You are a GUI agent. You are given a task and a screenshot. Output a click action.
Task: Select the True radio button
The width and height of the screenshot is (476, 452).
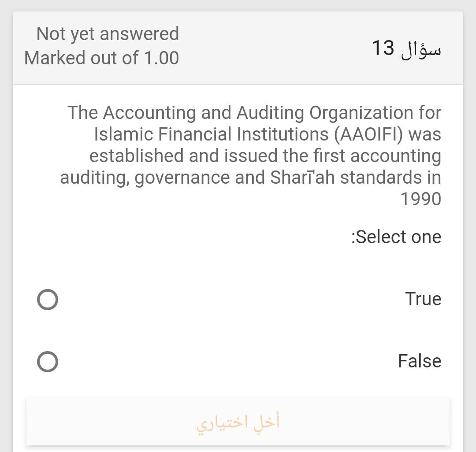click(x=47, y=299)
